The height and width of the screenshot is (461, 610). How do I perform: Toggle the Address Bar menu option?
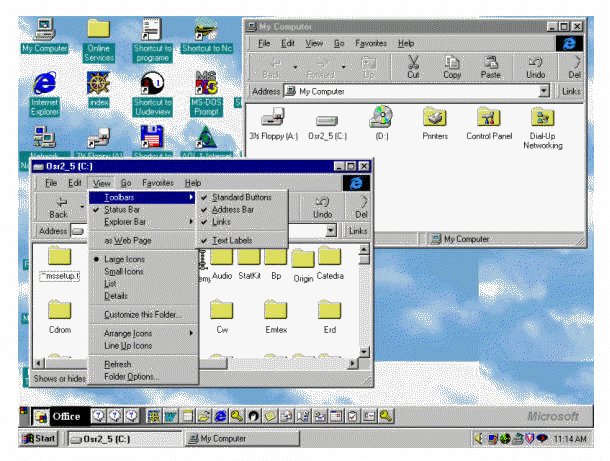(x=233, y=210)
